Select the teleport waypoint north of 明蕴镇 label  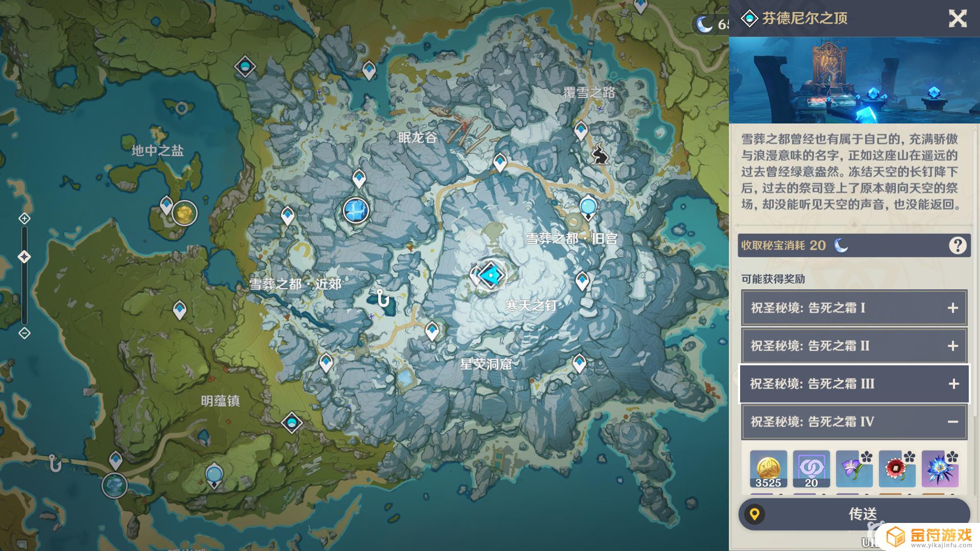[x=179, y=310]
